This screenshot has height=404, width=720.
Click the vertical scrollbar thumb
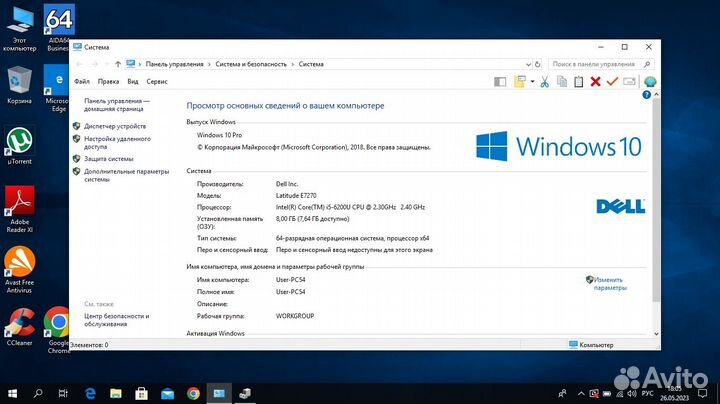656,200
